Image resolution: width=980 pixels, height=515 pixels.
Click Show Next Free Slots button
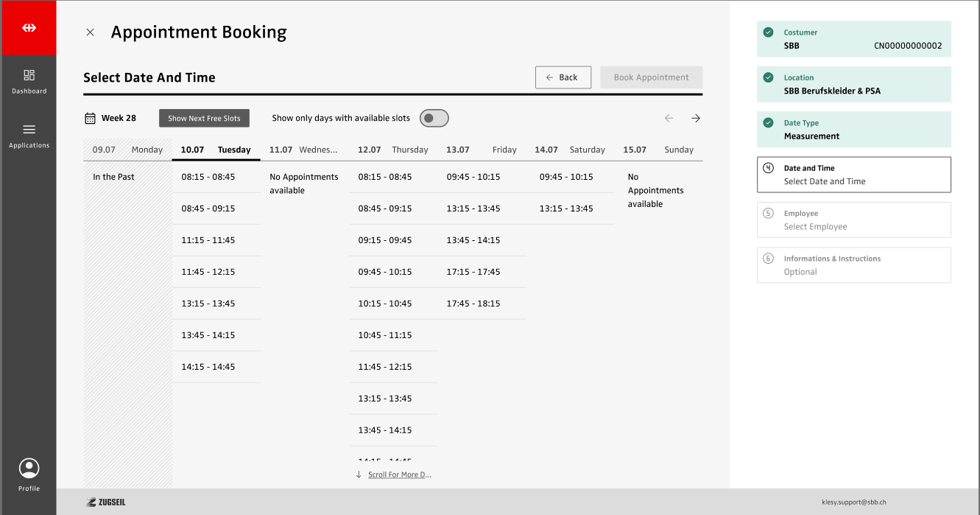click(204, 118)
